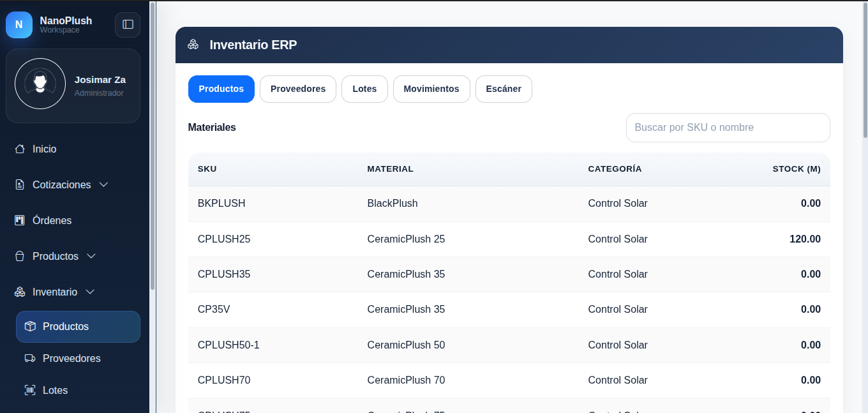This screenshot has width=868, height=413.
Task: Click the BlackPlush material name
Action: 393,204
